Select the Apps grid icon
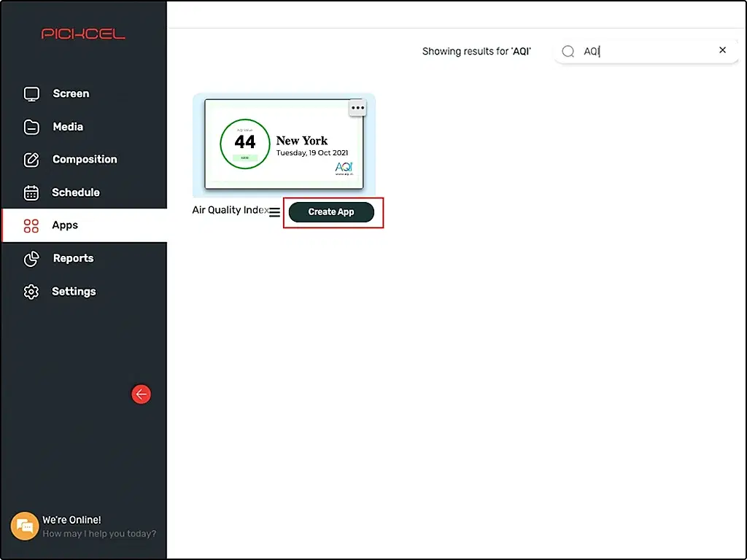 31,225
